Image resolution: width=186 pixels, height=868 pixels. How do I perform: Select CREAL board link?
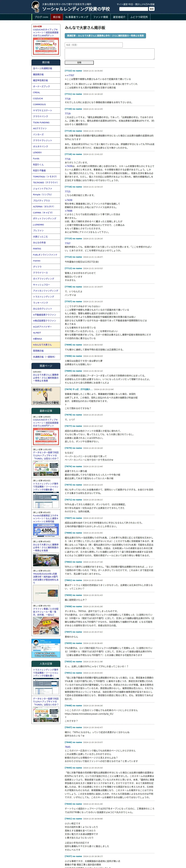46,92
